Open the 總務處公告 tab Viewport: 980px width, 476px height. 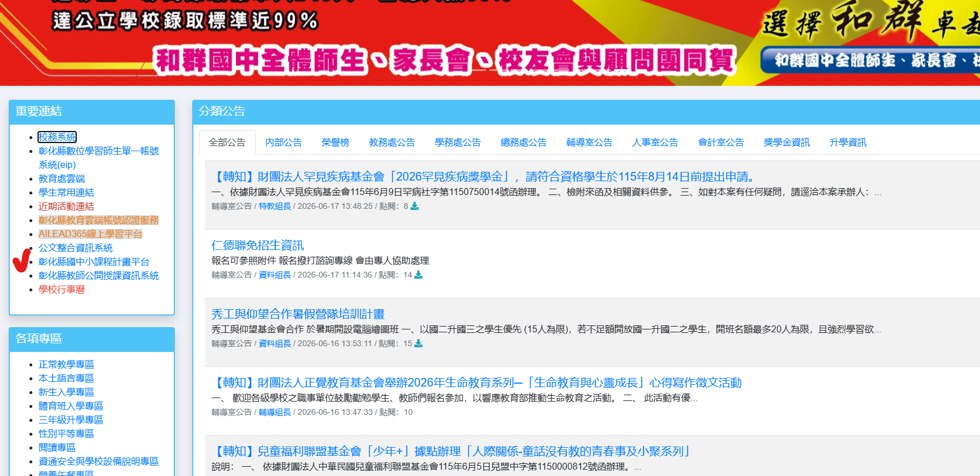(523, 143)
